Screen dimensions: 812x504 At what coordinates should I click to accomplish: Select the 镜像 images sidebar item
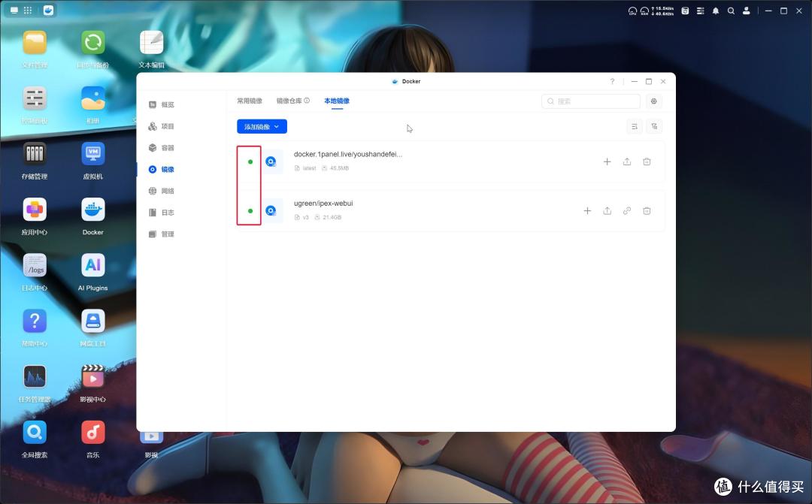(x=162, y=169)
